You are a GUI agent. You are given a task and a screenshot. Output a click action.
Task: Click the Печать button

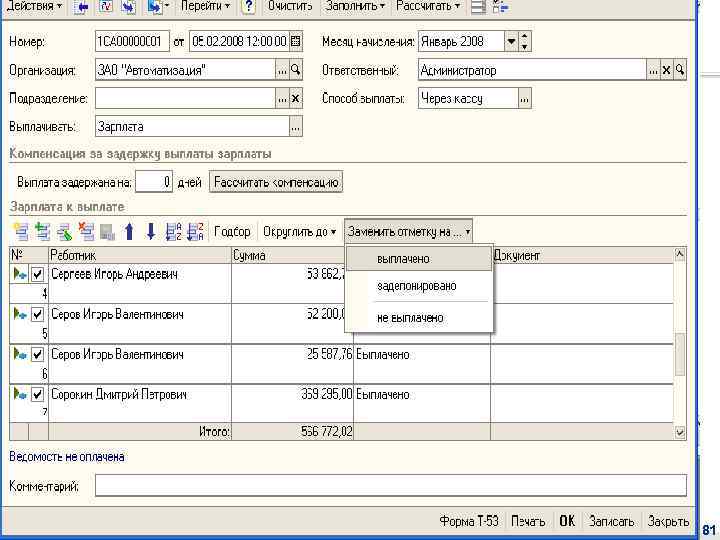pyautogui.click(x=528, y=521)
